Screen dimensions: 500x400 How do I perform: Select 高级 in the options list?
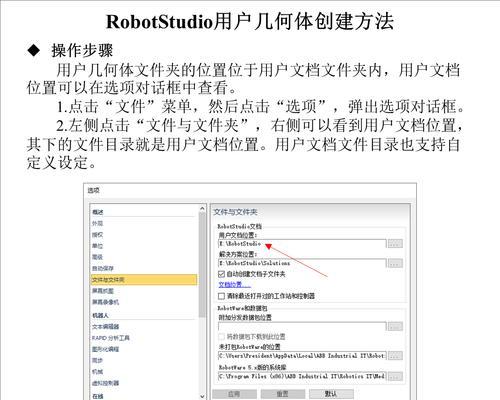click(x=98, y=257)
